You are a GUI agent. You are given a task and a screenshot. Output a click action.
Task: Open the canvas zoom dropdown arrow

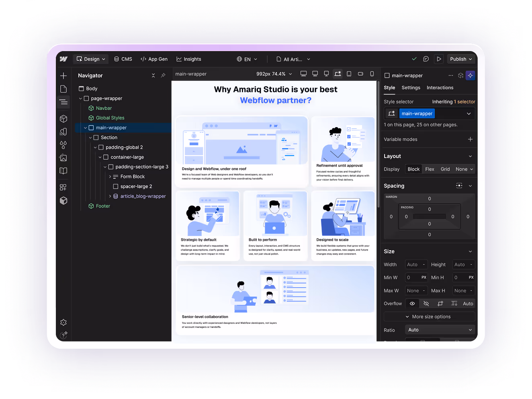click(291, 74)
